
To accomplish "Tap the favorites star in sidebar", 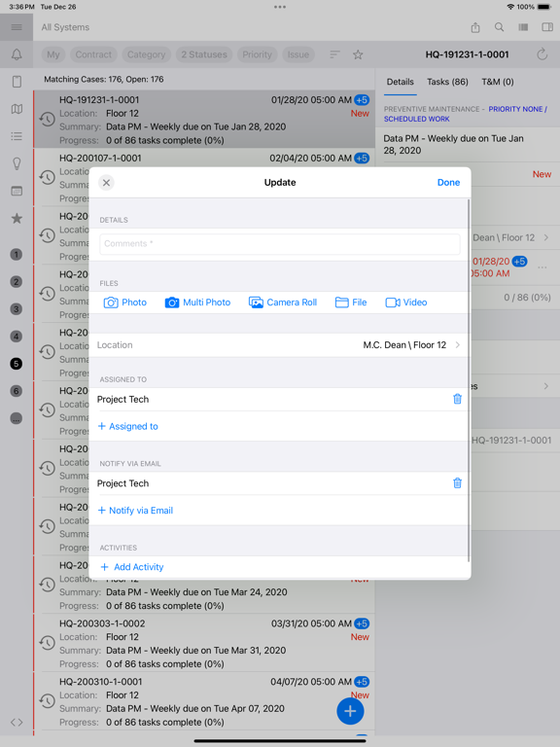I will [17, 218].
